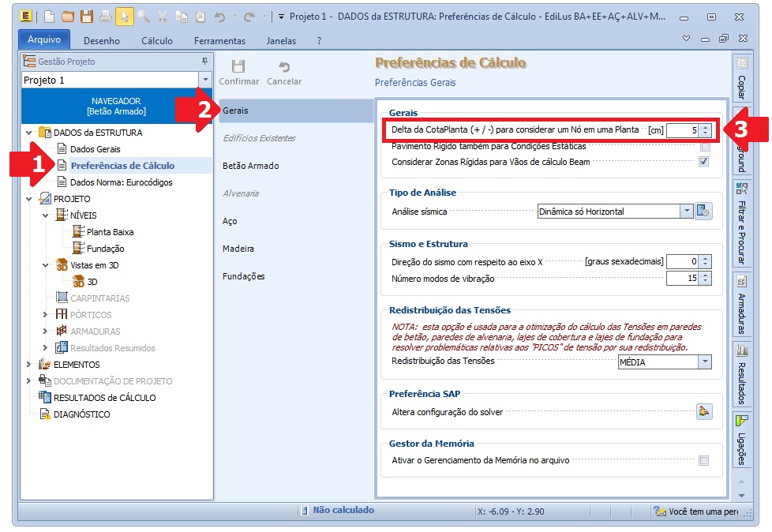The image size is (772, 532).
Task: Click the Não calculado status icon
Action: click(x=305, y=511)
